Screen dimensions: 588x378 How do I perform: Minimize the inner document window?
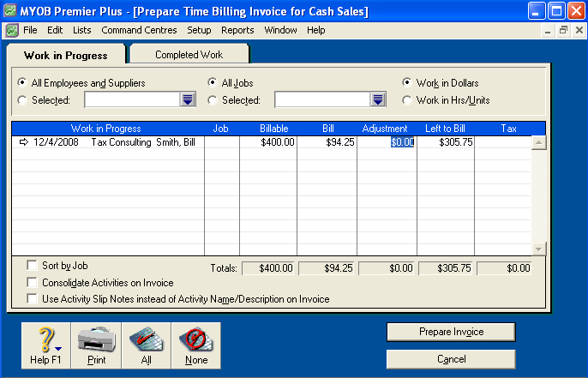[548, 30]
